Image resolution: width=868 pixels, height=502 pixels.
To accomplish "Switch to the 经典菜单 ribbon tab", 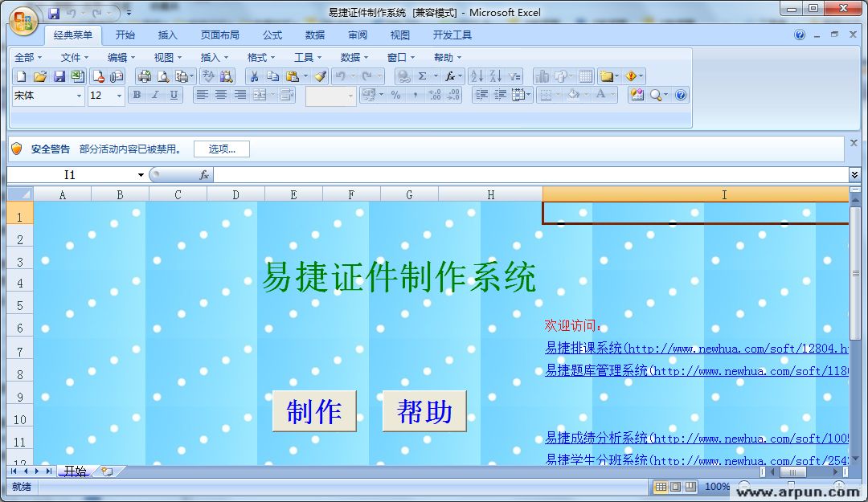I will (72, 35).
